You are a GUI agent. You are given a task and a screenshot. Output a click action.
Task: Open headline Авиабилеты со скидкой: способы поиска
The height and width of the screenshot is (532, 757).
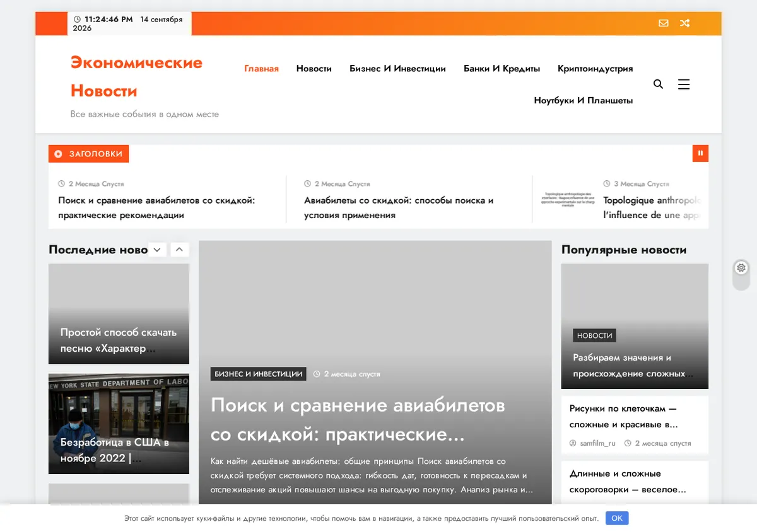pyautogui.click(x=399, y=207)
